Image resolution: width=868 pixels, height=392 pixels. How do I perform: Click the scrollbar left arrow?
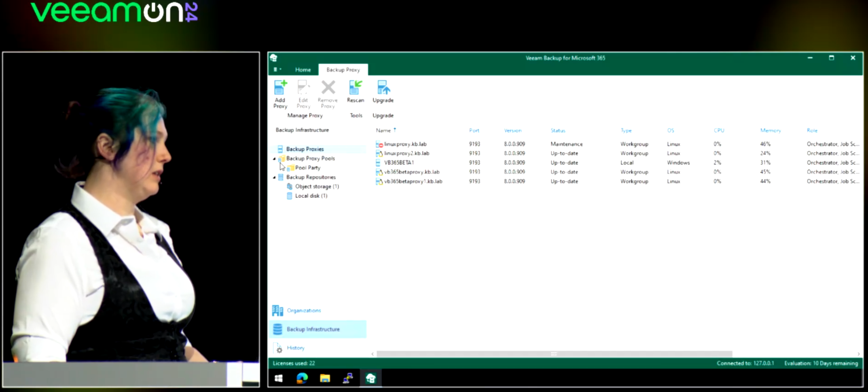click(x=373, y=354)
